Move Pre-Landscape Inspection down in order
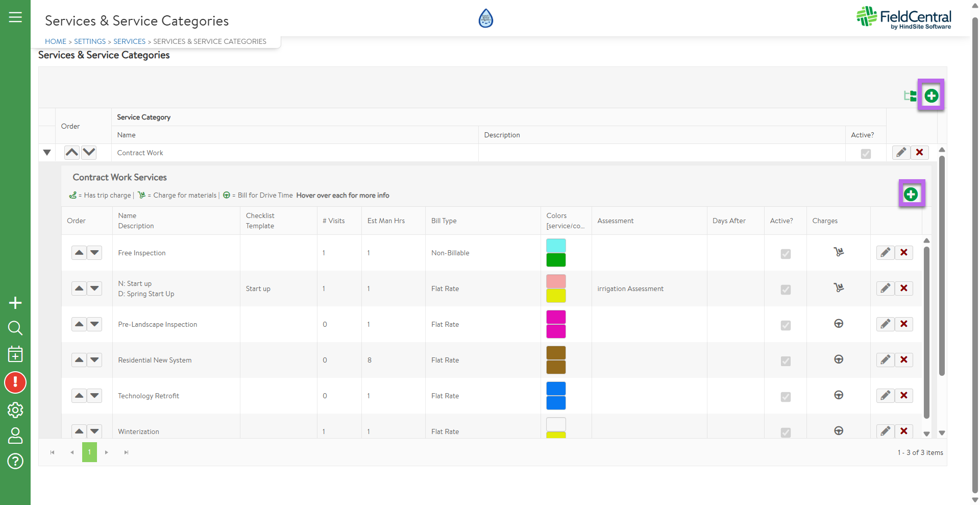Viewport: 980px width, 505px height. coord(94,324)
